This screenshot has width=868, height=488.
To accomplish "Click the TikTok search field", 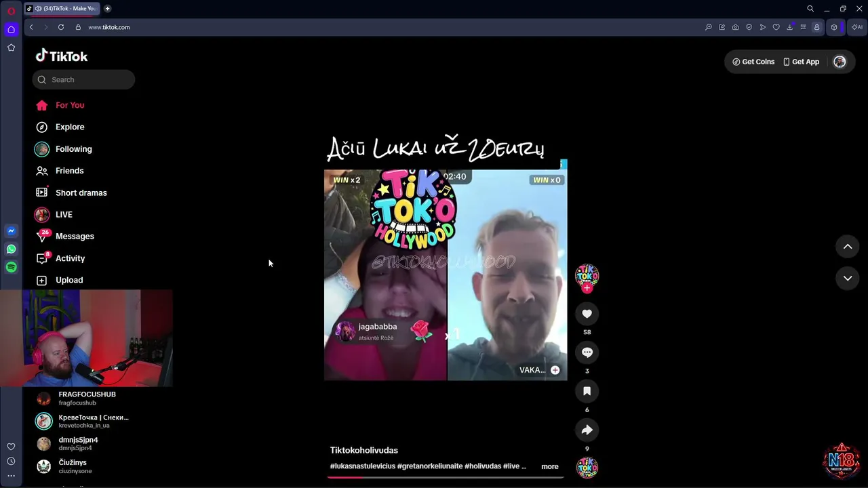I will click(83, 79).
